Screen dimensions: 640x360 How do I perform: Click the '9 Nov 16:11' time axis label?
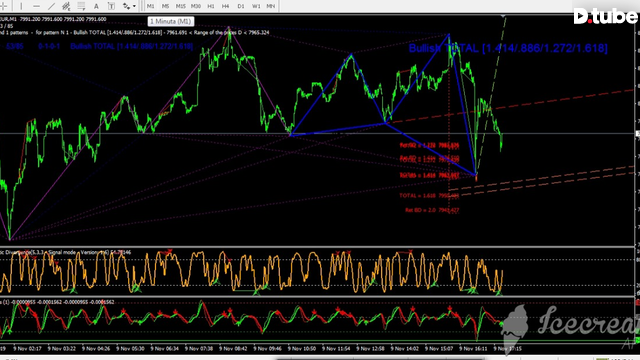(473, 349)
